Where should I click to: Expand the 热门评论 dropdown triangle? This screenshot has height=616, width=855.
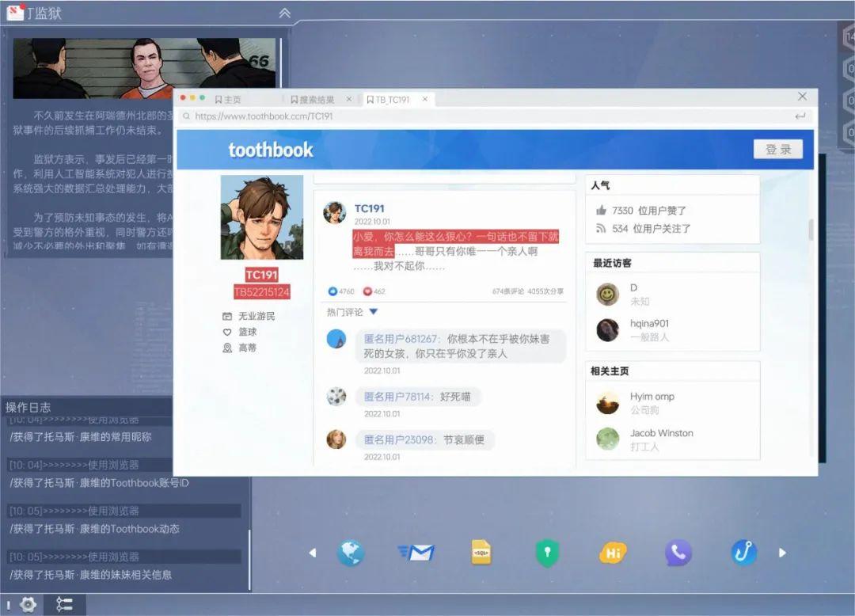tap(374, 312)
